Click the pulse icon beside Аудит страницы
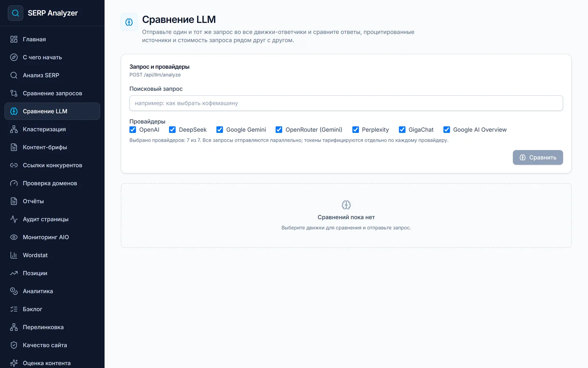588x368 pixels. pos(14,219)
